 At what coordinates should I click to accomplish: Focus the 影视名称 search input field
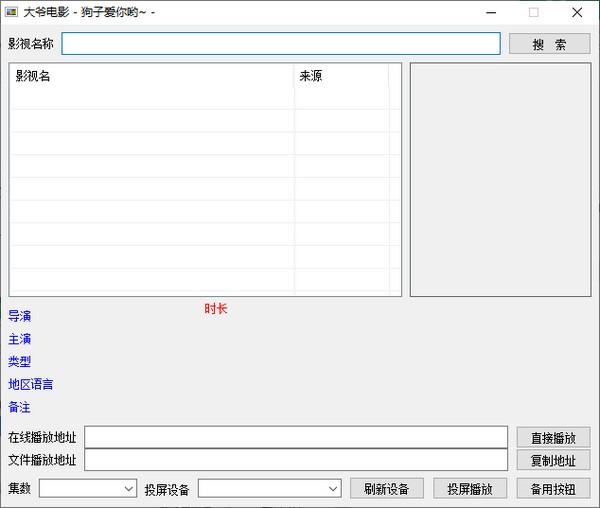[280, 44]
